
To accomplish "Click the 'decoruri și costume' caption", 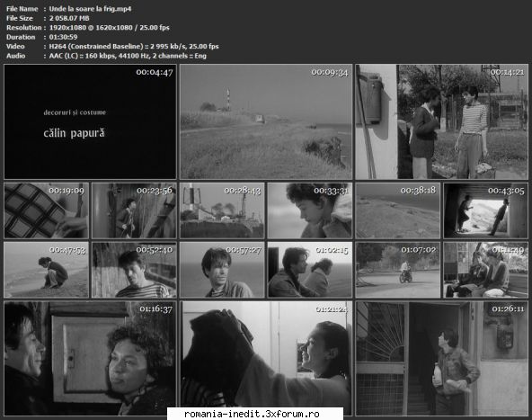I will pyautogui.click(x=75, y=112).
